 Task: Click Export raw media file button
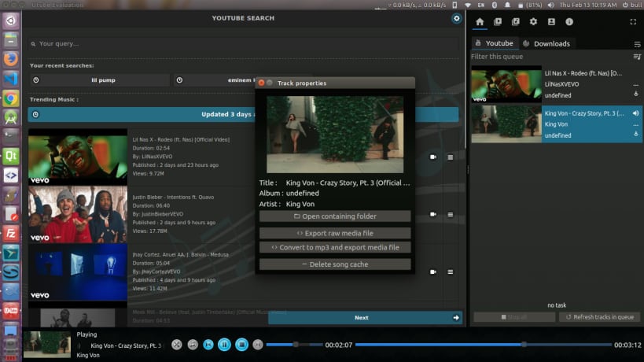click(x=335, y=233)
